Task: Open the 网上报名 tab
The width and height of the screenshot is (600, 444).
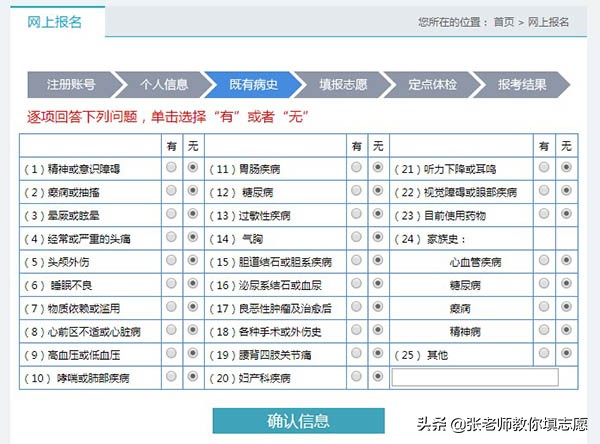Action: [x=55, y=22]
